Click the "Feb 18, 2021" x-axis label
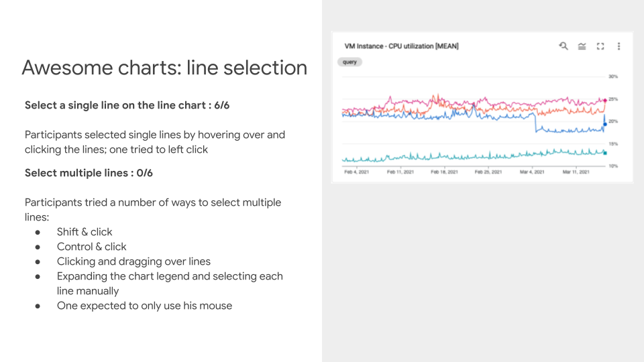 tap(444, 172)
